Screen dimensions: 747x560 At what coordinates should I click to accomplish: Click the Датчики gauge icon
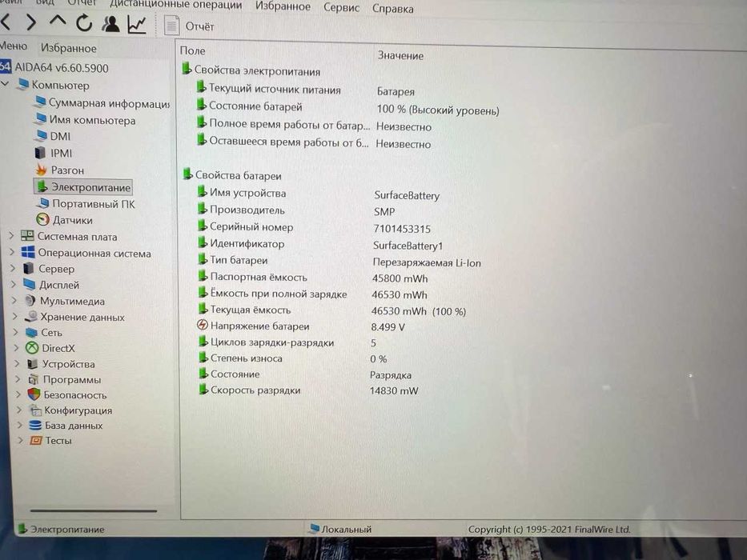coord(43,219)
